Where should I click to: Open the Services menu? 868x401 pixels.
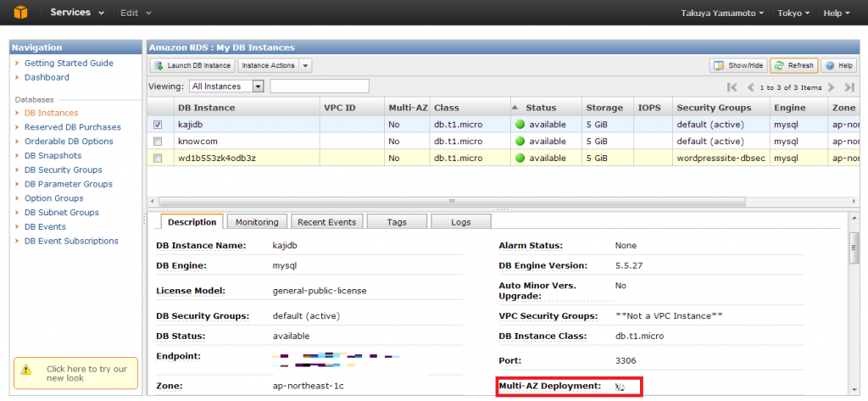77,12
